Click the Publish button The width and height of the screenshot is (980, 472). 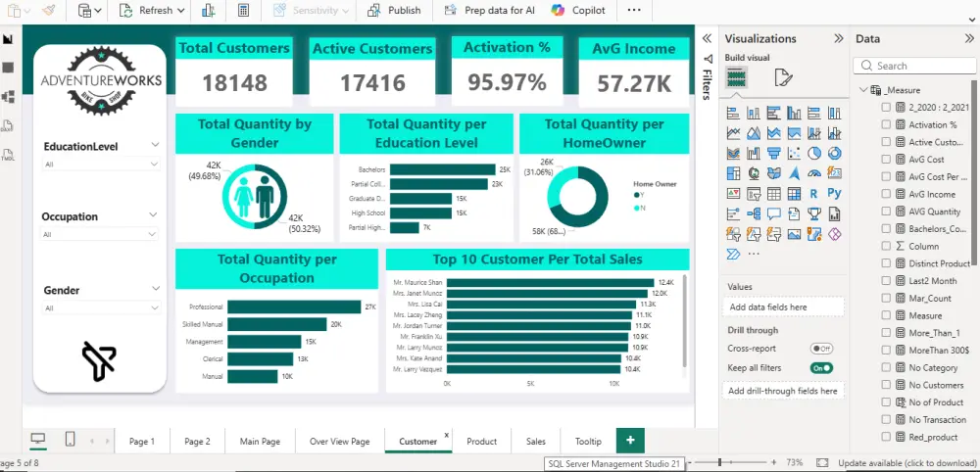pos(394,11)
